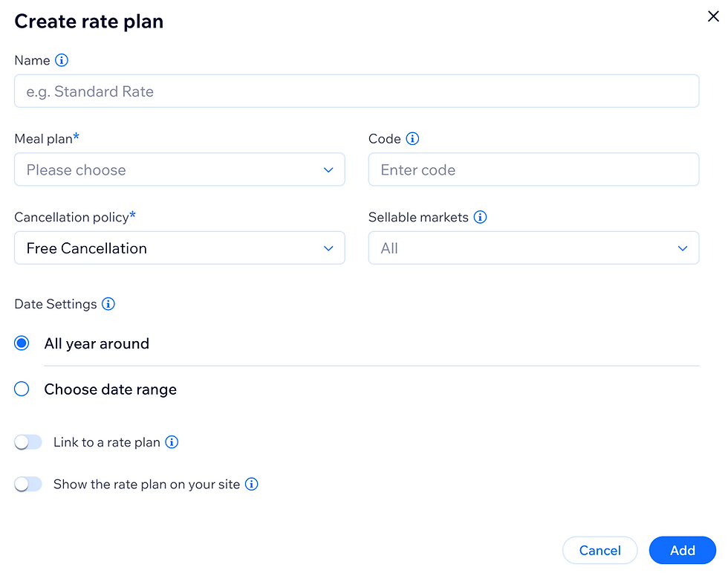Screen dimensions: 728x573
Task: Enable the Link to a rate plan toggle
Action: click(x=28, y=441)
